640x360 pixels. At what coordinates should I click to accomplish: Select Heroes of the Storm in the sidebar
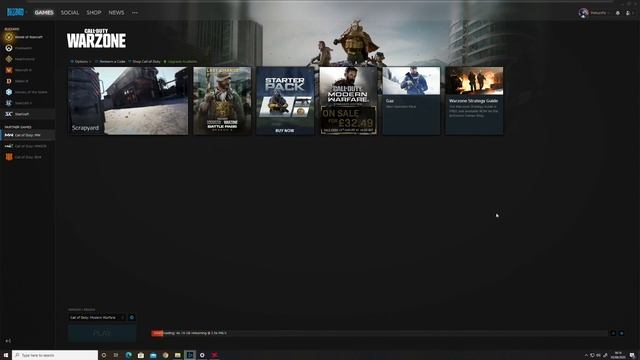[27, 92]
